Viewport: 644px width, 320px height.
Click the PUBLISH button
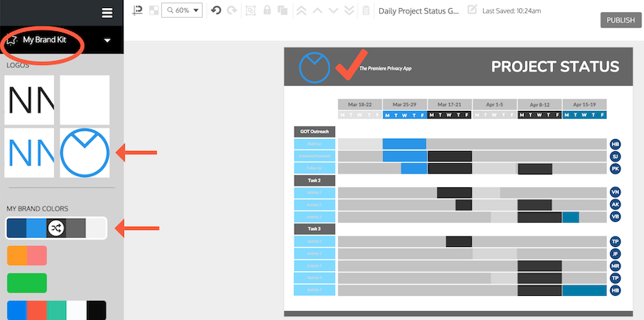[x=621, y=20]
